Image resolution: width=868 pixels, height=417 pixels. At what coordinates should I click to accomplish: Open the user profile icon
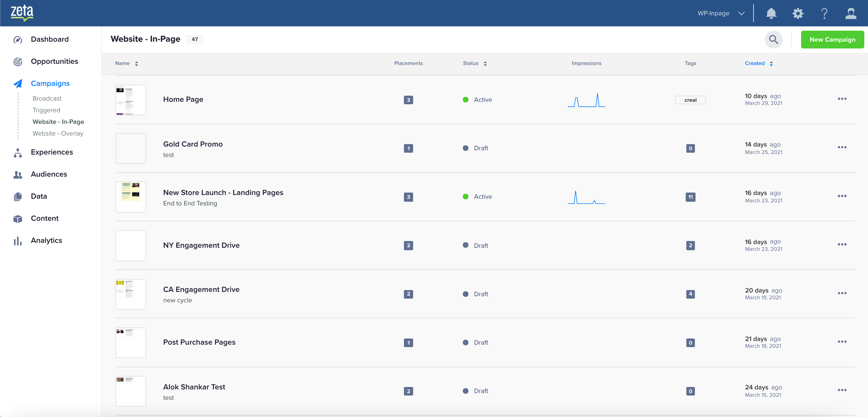[x=851, y=13]
